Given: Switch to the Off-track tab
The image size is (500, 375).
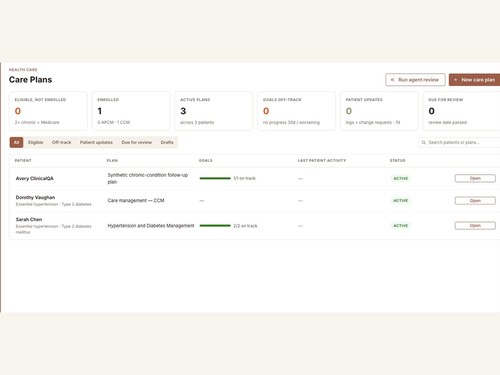Looking at the screenshot, I should 62,143.
